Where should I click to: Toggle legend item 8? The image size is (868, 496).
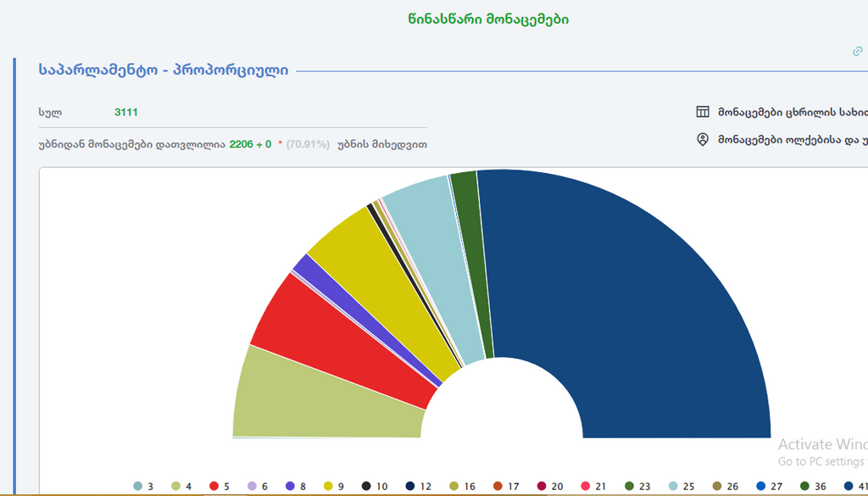pos(296,486)
